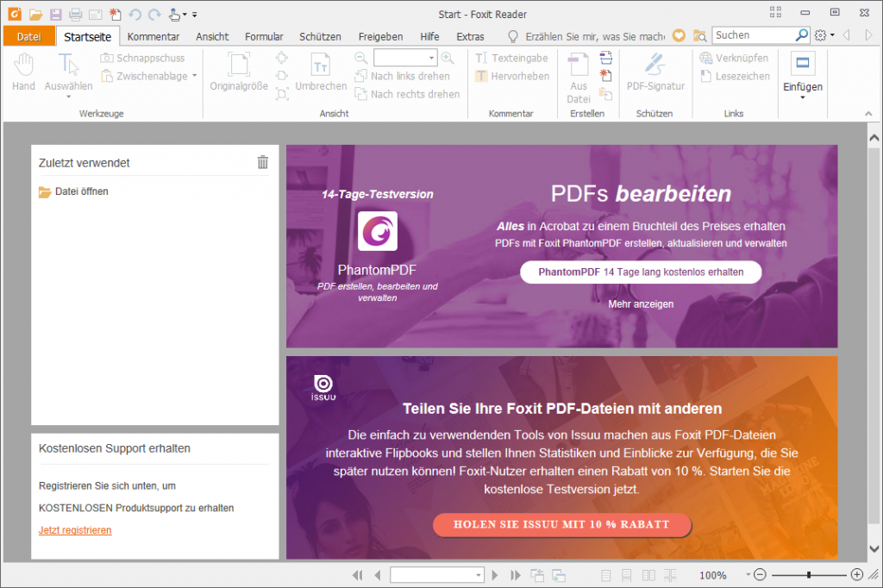Click PhantomPDF 14 Tage lang kostenlos erhalten
883x588 pixels.
click(x=640, y=272)
